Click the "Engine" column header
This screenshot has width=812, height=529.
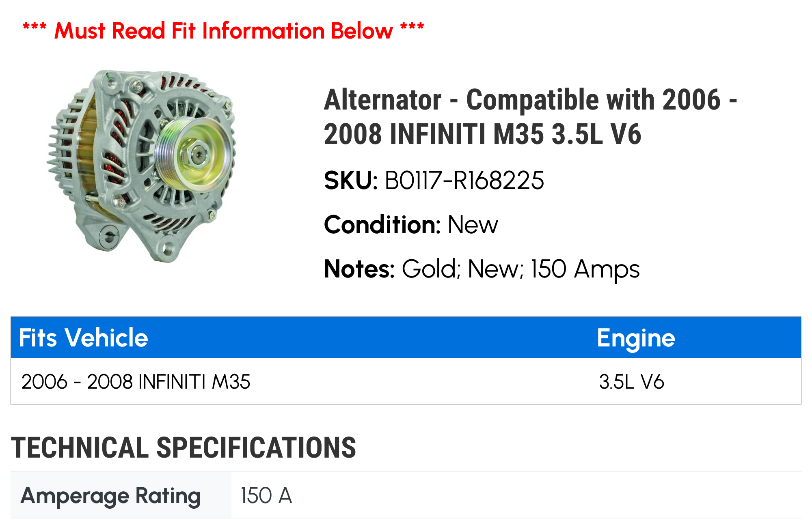pos(636,338)
